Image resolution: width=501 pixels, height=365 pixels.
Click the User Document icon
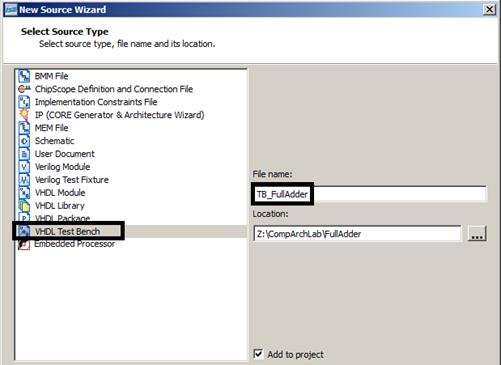click(24, 154)
